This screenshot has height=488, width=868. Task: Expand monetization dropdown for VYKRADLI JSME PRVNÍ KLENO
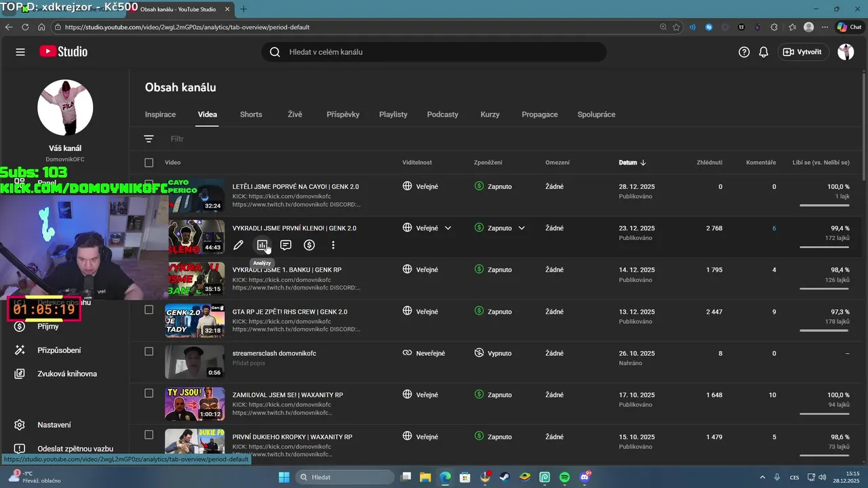tap(521, 228)
